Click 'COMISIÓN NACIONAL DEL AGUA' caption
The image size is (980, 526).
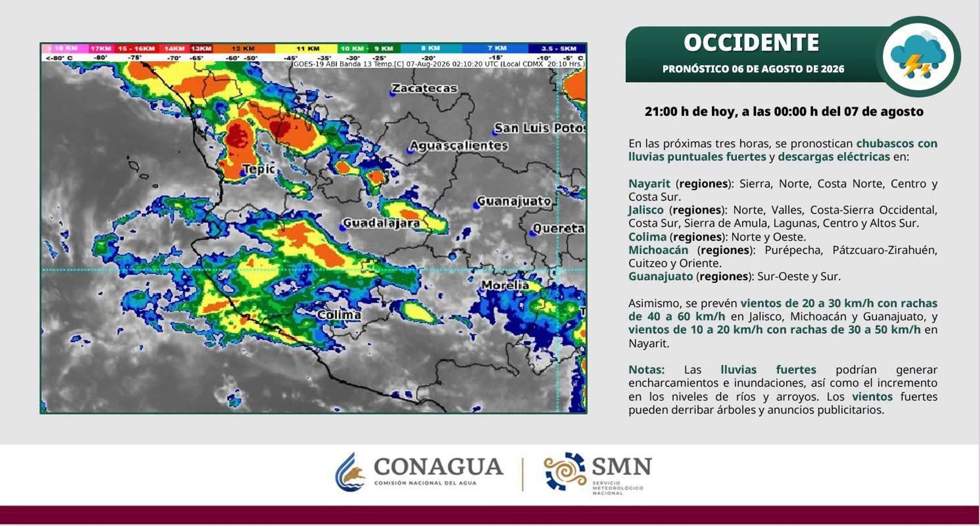point(425,483)
